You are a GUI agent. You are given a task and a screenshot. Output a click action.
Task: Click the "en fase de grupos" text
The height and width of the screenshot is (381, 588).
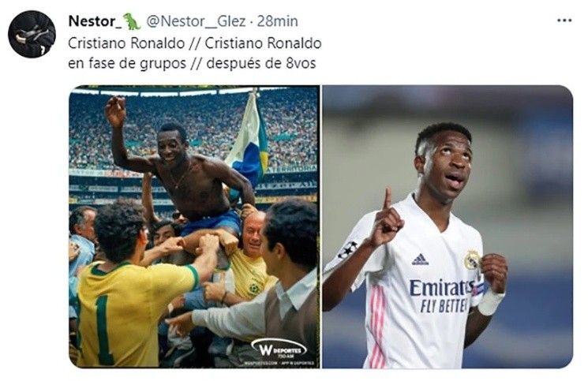click(127, 64)
